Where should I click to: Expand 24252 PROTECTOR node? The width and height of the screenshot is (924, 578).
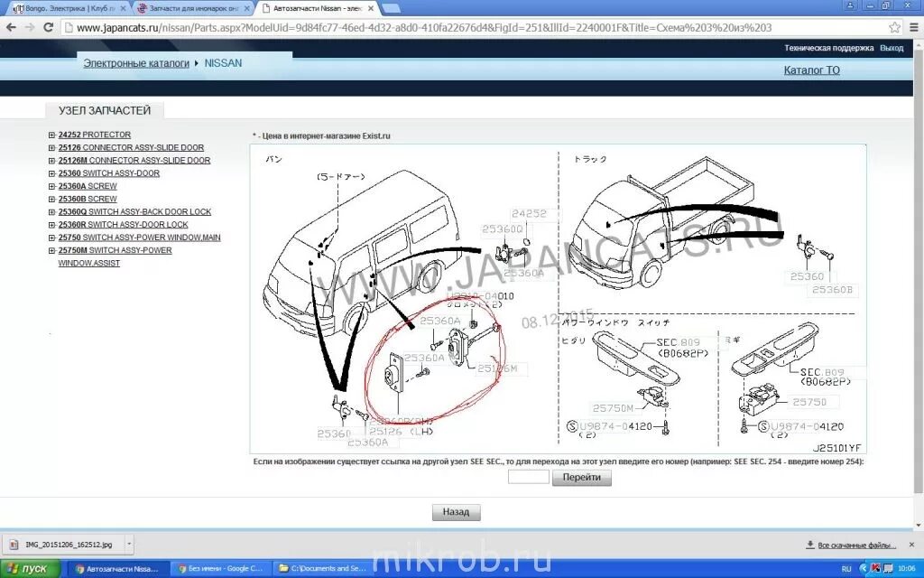point(51,135)
